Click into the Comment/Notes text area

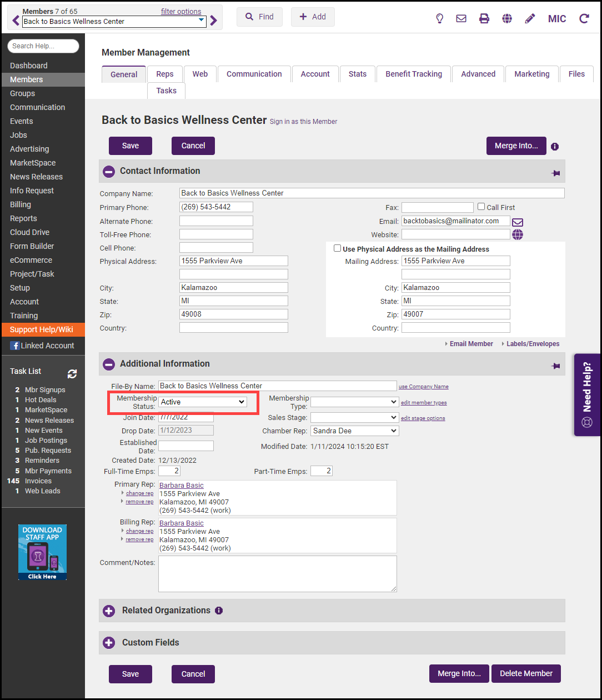[277, 573]
